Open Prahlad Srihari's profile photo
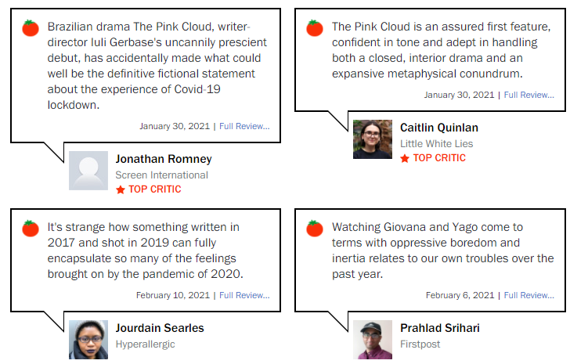588x364 pixels. (373, 340)
